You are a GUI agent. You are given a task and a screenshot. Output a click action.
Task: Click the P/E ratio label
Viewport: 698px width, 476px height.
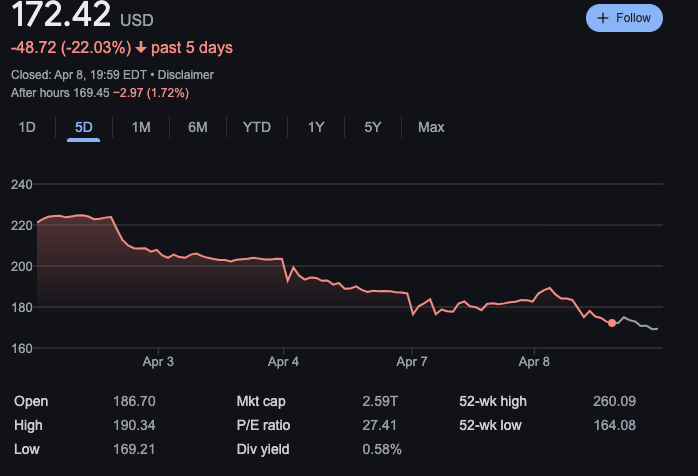tap(261, 425)
